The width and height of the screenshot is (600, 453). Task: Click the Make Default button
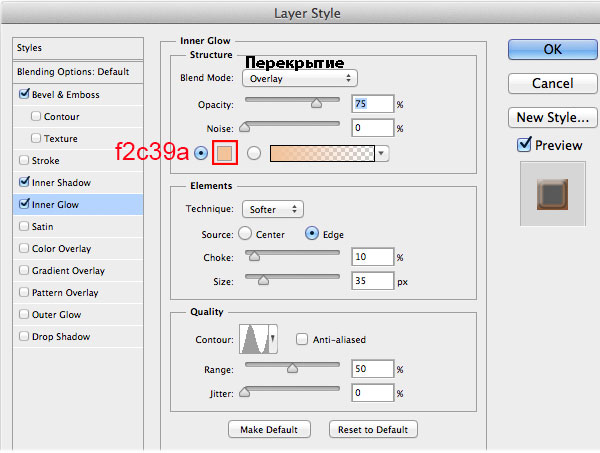point(269,429)
